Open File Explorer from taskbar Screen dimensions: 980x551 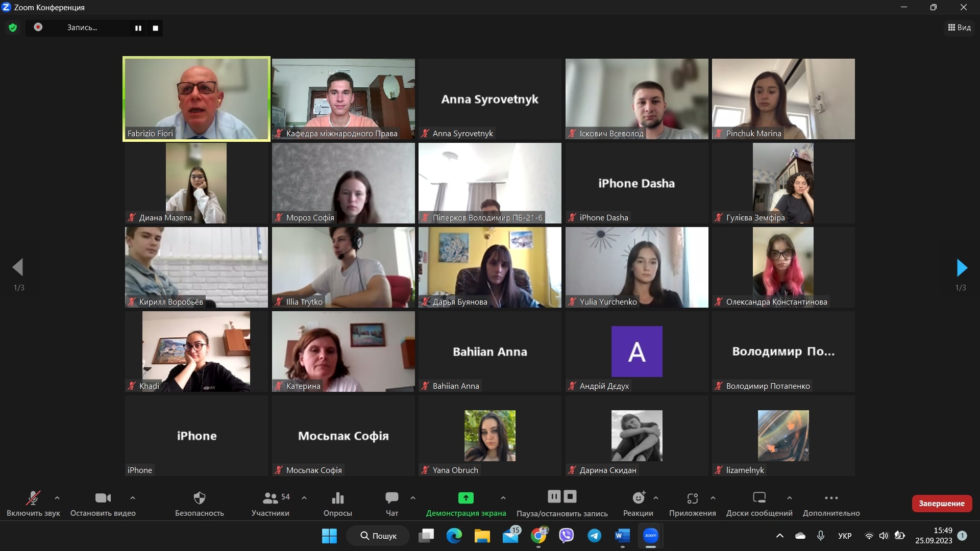click(482, 536)
